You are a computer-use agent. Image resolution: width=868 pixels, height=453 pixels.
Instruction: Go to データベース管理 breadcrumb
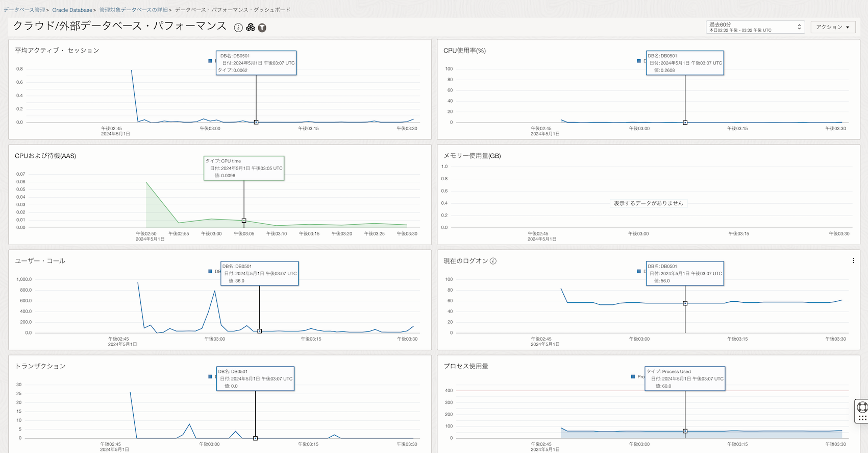point(24,10)
